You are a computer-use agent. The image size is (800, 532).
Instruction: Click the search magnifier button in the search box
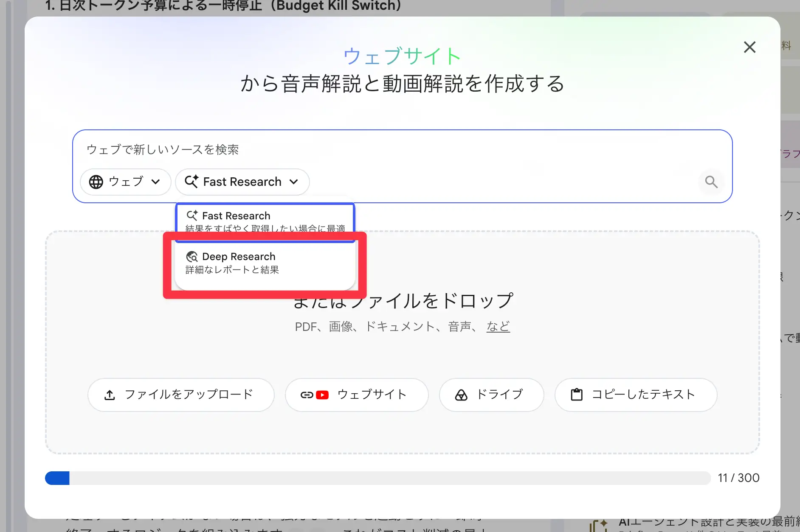click(711, 182)
